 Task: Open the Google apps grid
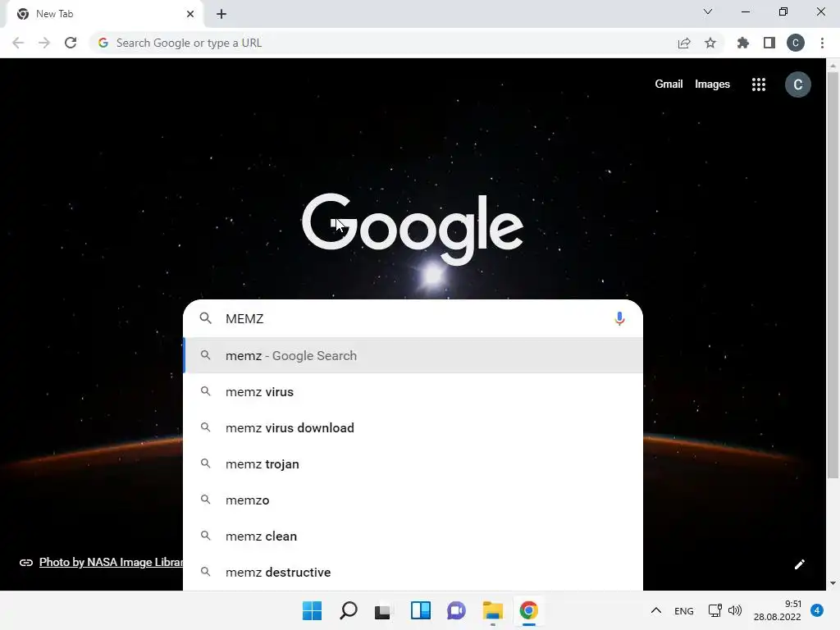[759, 84]
